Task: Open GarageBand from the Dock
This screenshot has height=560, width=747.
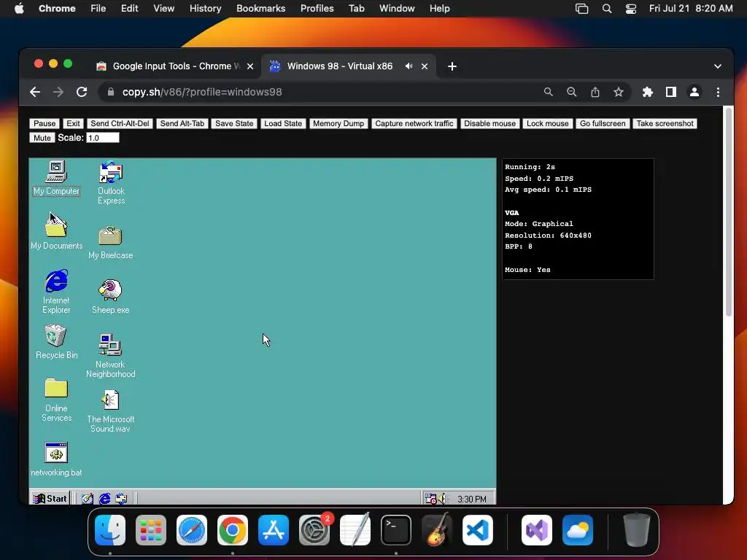Action: (437, 530)
